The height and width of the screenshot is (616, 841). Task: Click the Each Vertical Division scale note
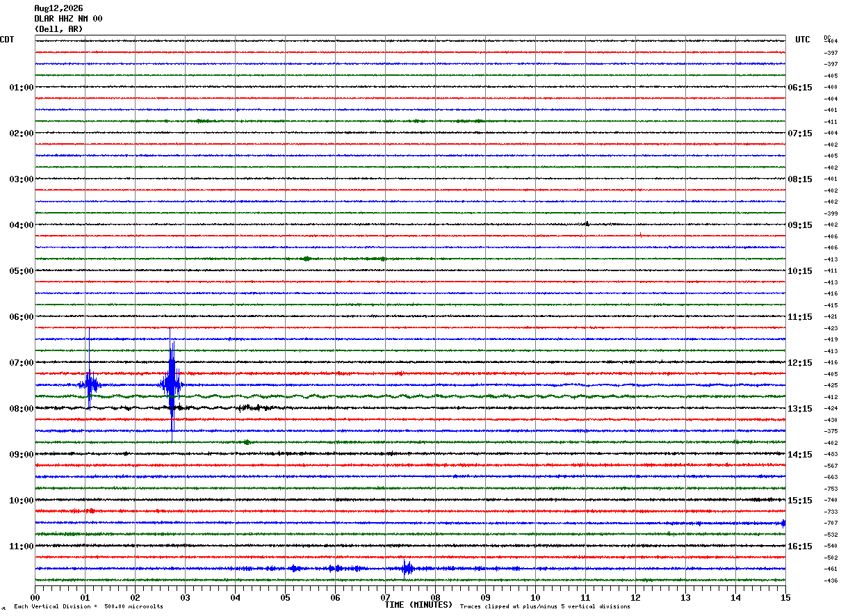coord(88,607)
